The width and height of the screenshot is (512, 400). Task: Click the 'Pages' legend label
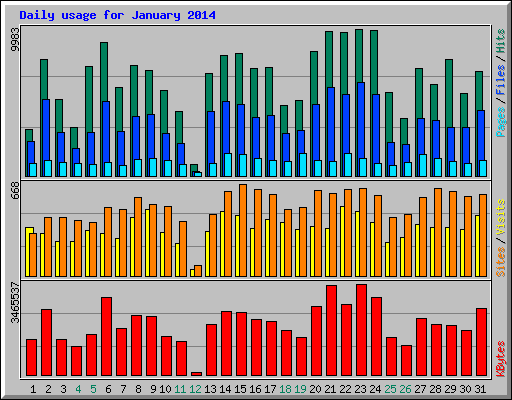500,122
